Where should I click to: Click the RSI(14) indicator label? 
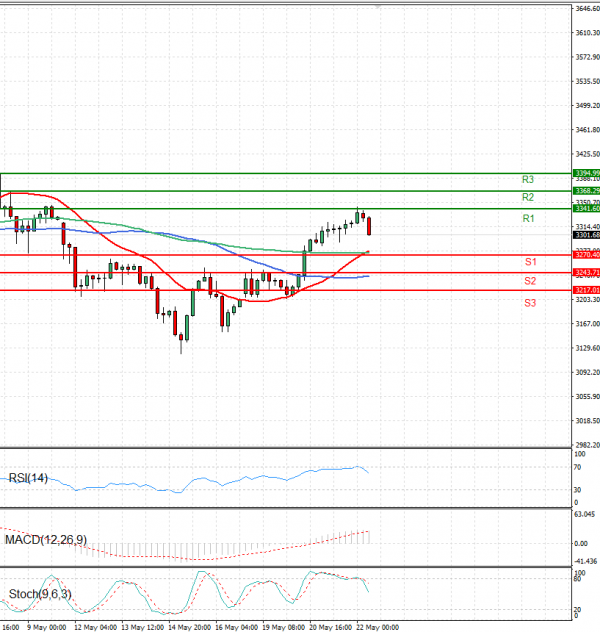[x=28, y=478]
